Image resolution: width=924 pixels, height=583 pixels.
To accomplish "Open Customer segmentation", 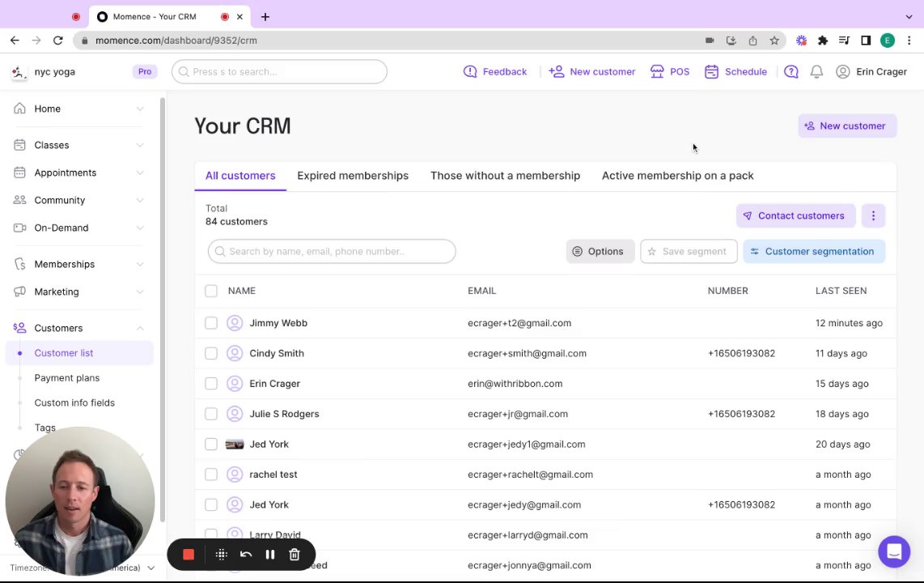I will point(814,251).
